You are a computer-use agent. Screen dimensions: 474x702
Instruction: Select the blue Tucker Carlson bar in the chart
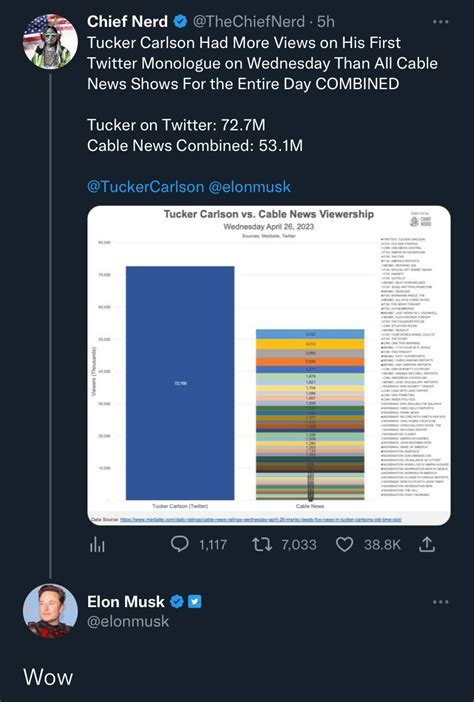coord(180,383)
